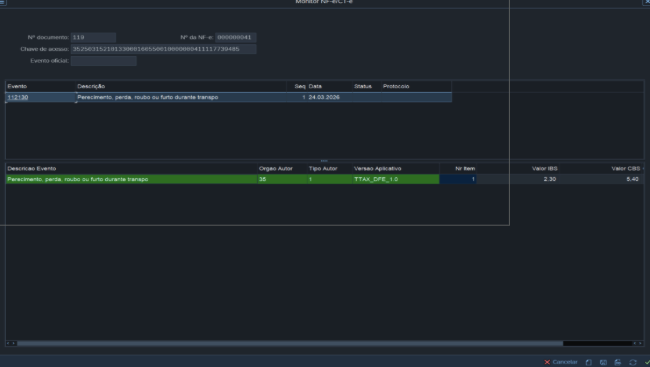Select upper table description 'Perecimento, perda, roubo'
This screenshot has height=367, width=650.
(x=181, y=97)
